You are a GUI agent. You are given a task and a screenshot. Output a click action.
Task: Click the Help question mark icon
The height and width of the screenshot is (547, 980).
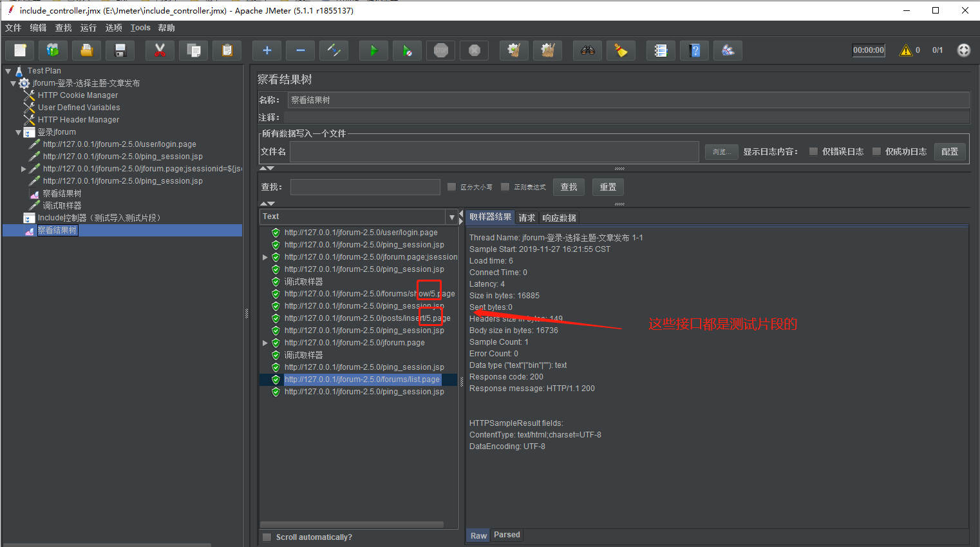coord(694,50)
